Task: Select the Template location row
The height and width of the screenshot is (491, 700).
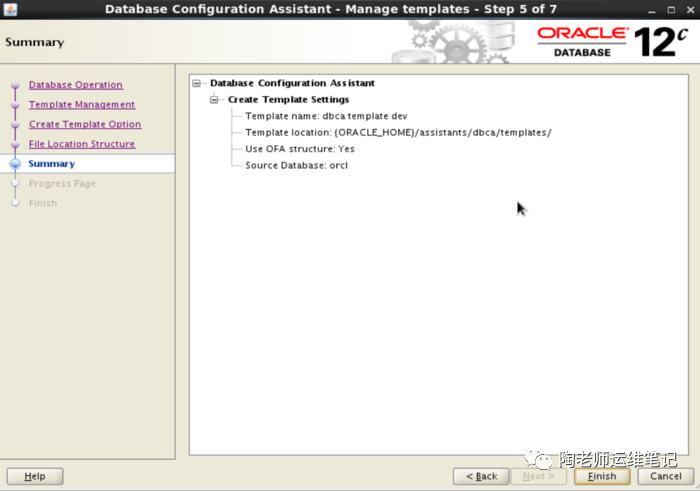Action: tap(398, 133)
